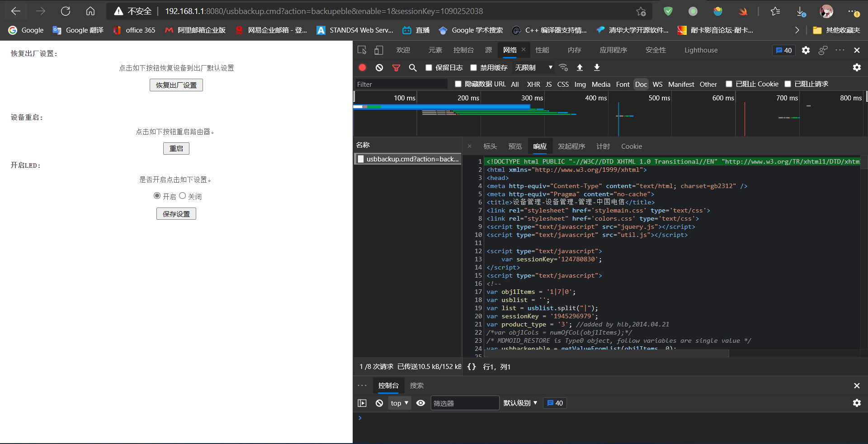The image size is (868, 444).
Task: Add page to favorites star icon
Action: (x=641, y=11)
